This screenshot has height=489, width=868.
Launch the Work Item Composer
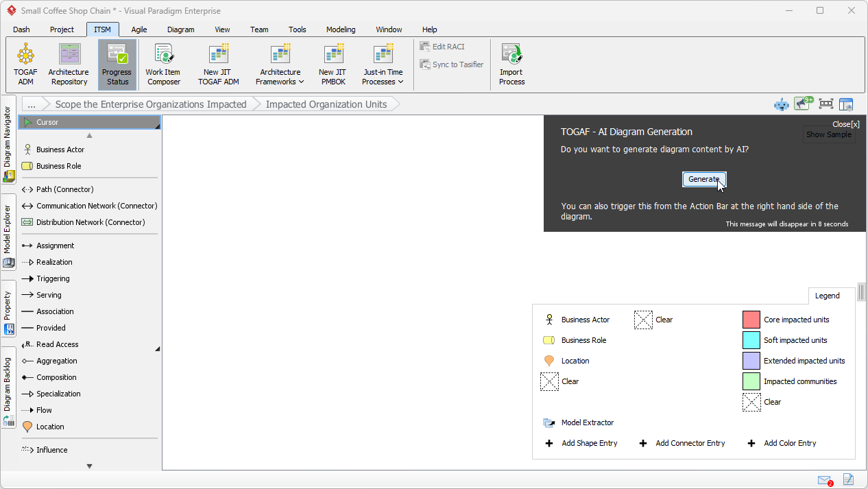coord(163,64)
